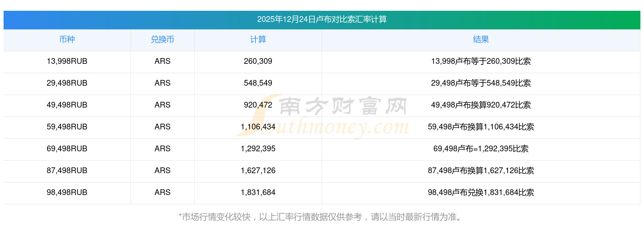The height and width of the screenshot is (228, 644).
Task: Click the calculated value 1,292,395
Action: coord(258,149)
